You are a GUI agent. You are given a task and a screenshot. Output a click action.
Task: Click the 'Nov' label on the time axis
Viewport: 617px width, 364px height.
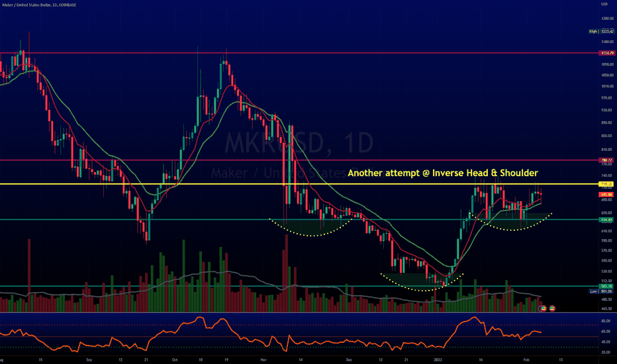tap(263, 359)
